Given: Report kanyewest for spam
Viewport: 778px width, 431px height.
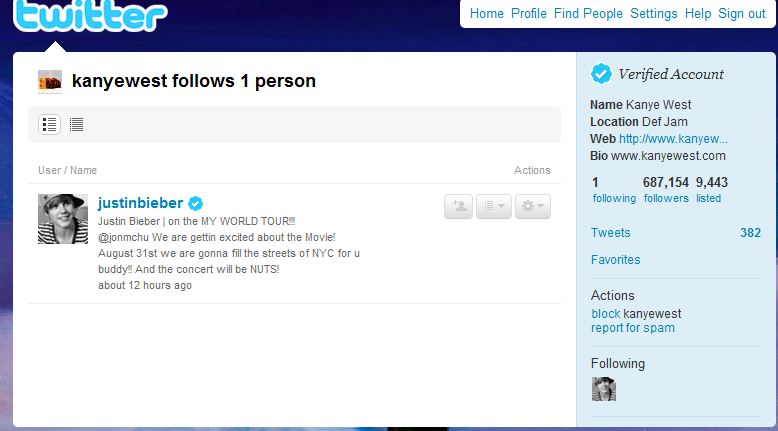Looking at the screenshot, I should tap(633, 328).
